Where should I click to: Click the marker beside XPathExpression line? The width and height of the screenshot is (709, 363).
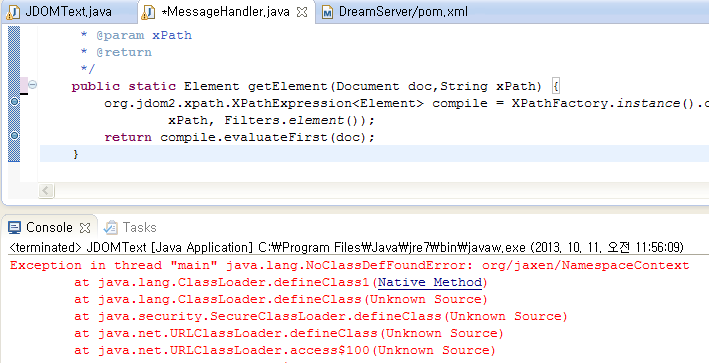(14, 102)
